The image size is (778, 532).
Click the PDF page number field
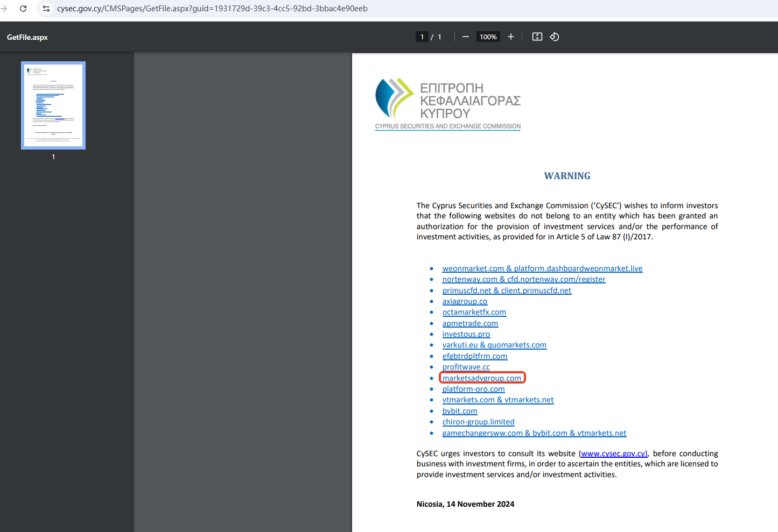tap(422, 37)
